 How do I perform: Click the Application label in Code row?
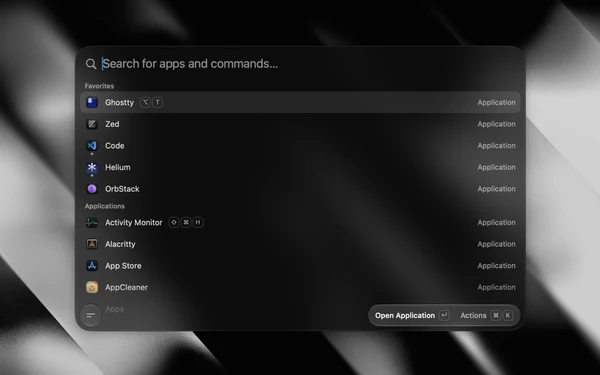(496, 145)
